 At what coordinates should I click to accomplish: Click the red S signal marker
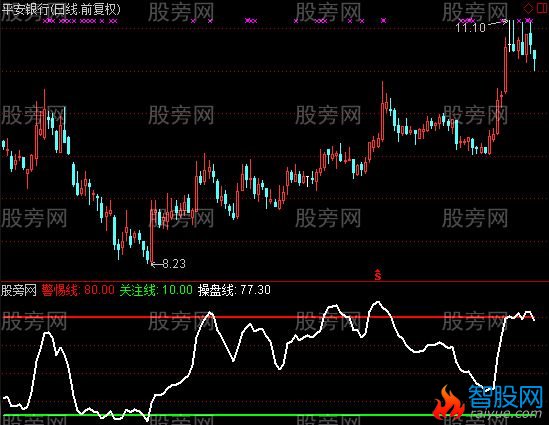377,275
